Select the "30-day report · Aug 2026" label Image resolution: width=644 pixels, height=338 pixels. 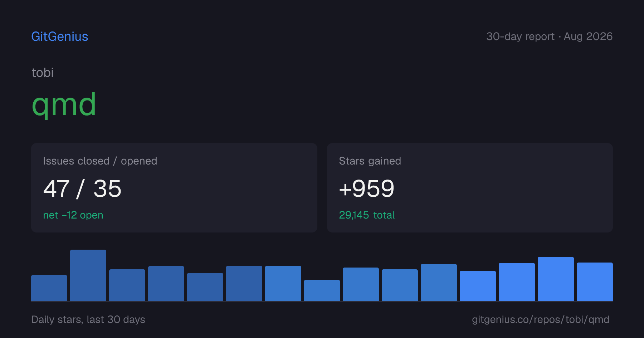click(x=549, y=36)
